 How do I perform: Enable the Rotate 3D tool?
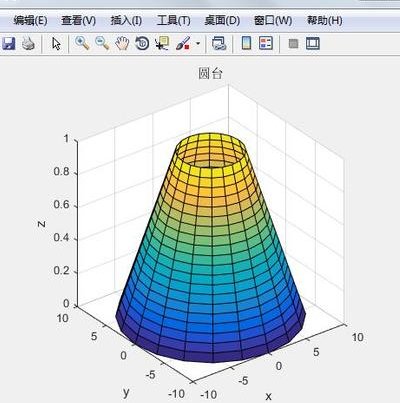142,43
